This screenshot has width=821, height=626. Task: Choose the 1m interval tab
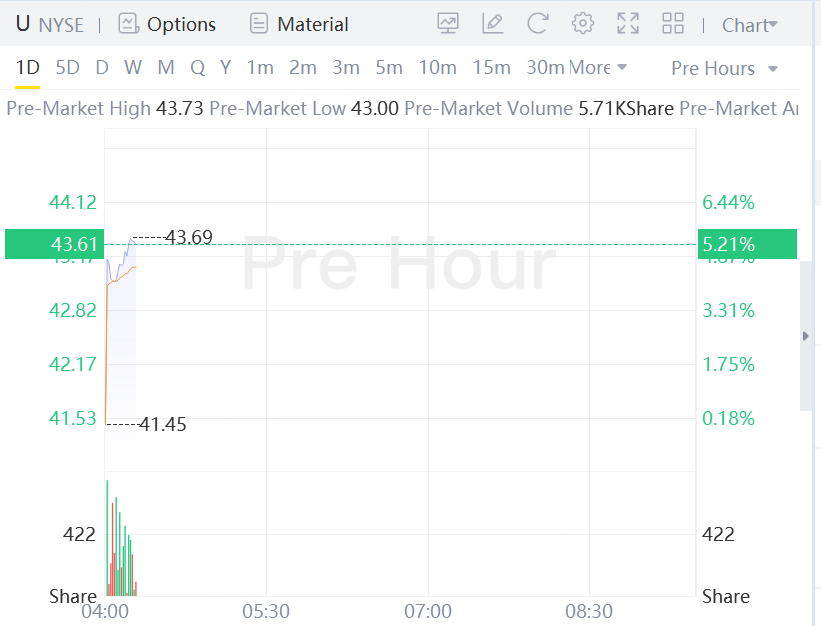[260, 68]
